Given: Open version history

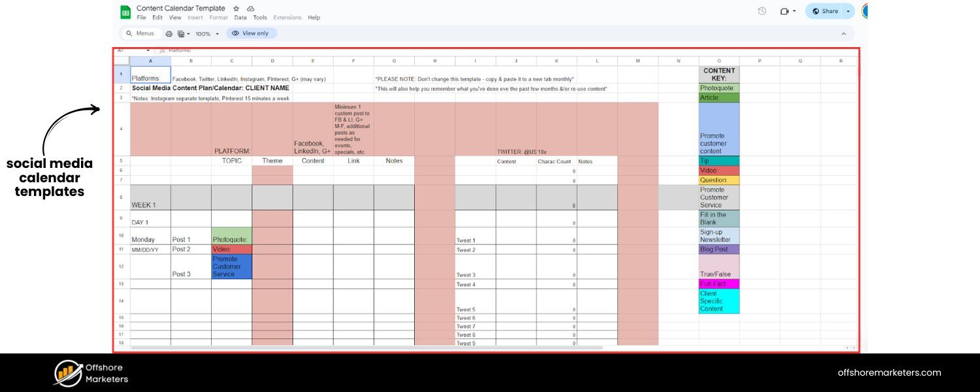Looking at the screenshot, I should (x=762, y=11).
